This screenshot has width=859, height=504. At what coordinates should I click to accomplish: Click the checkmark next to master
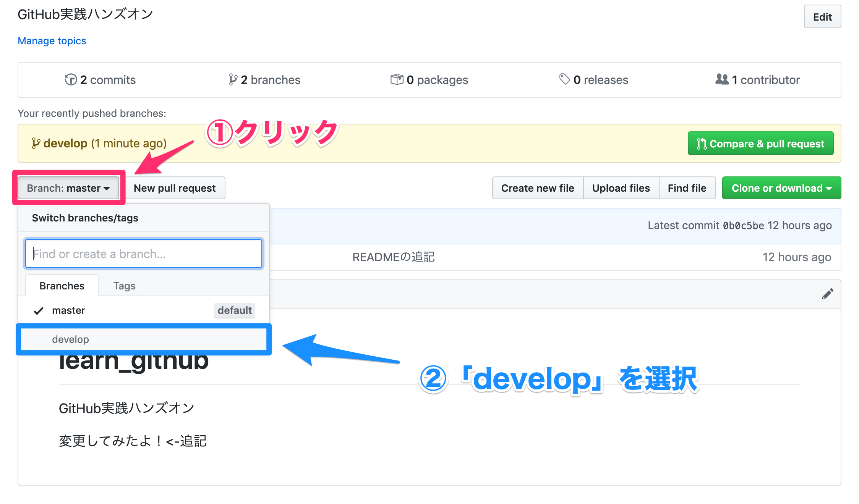39,310
